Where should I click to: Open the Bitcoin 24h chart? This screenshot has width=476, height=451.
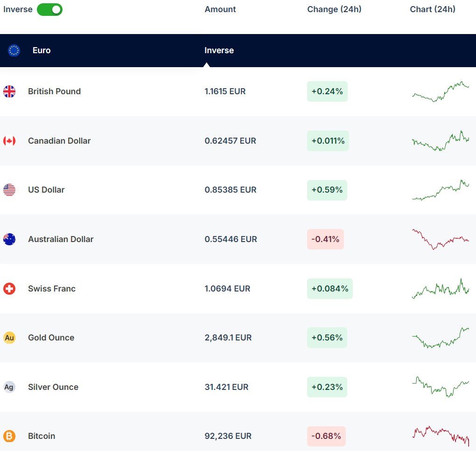441,436
